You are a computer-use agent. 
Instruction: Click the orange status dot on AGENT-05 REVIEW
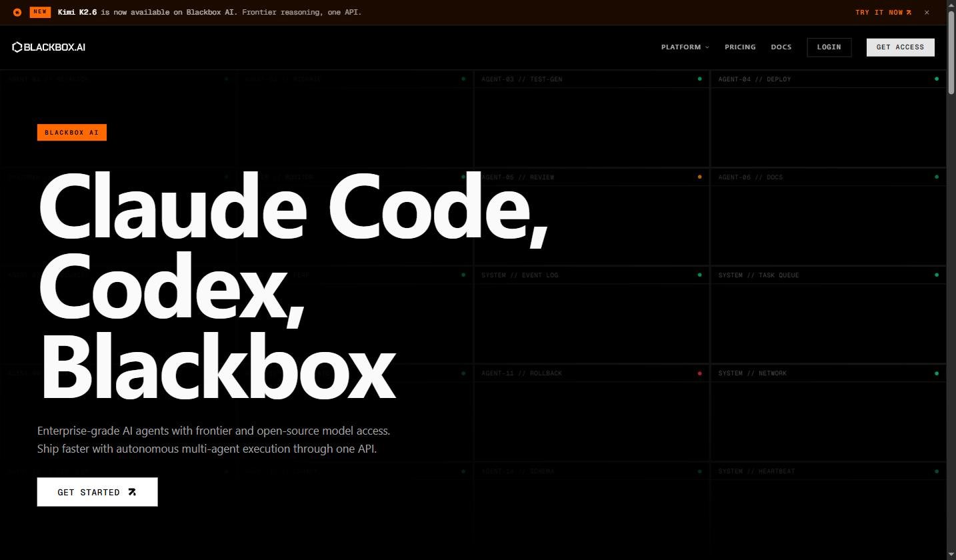(699, 177)
